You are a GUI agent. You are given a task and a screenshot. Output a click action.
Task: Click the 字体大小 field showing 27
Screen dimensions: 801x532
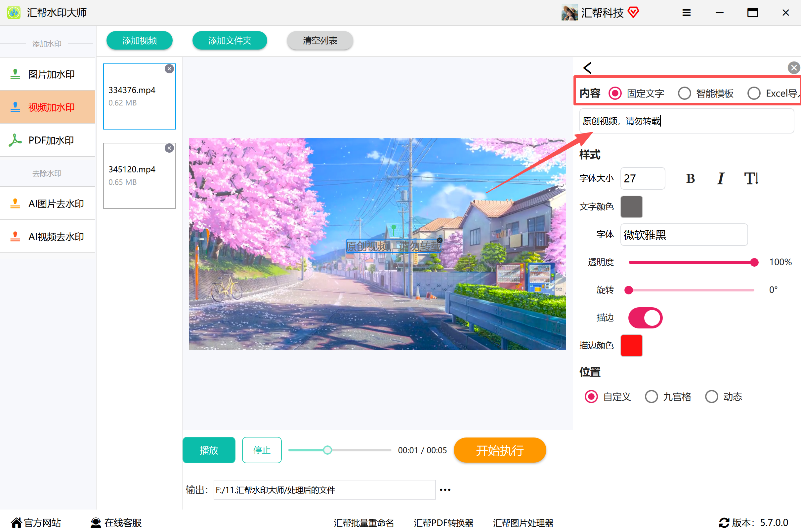pyautogui.click(x=643, y=178)
